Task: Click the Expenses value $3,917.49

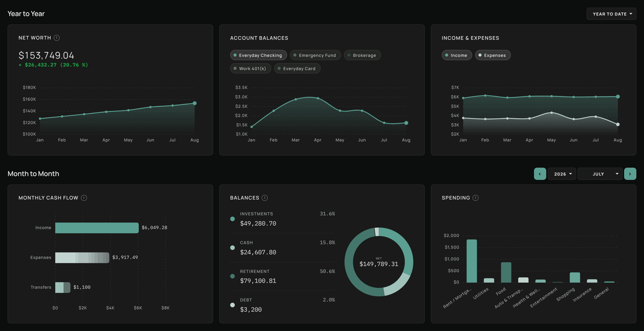Action: tap(125, 257)
